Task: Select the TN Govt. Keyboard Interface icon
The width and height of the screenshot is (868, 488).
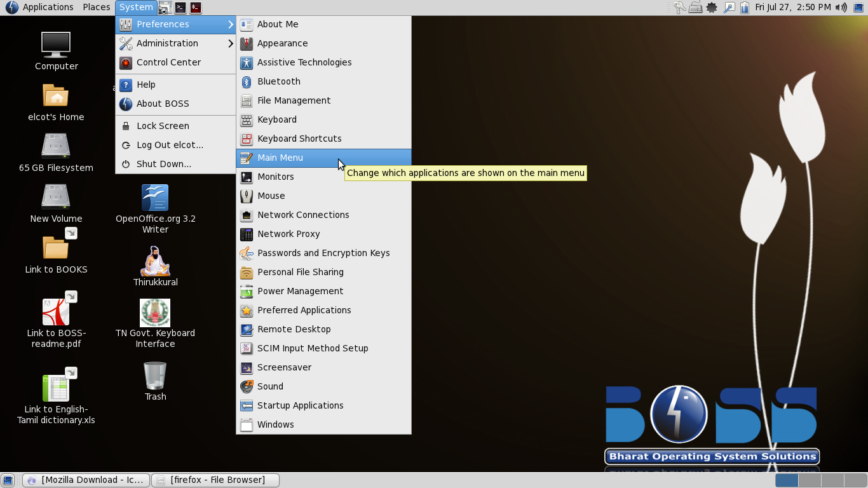Action: coord(155,313)
